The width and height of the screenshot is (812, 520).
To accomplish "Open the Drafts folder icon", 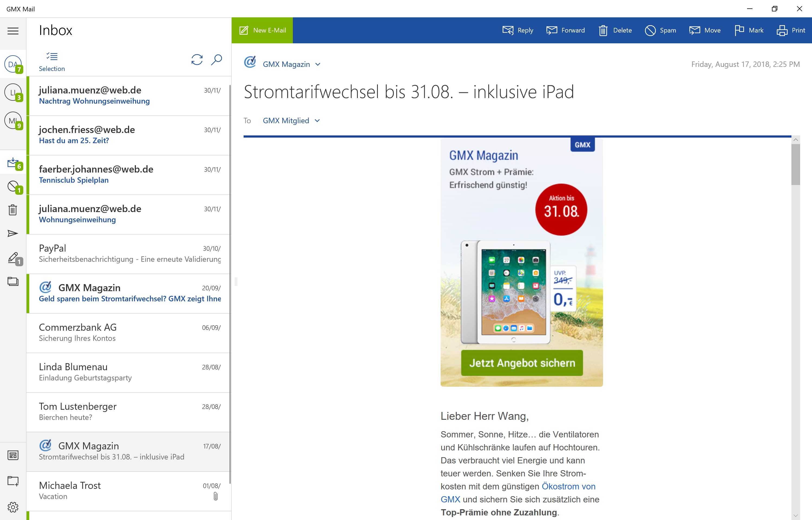I will pyautogui.click(x=13, y=258).
